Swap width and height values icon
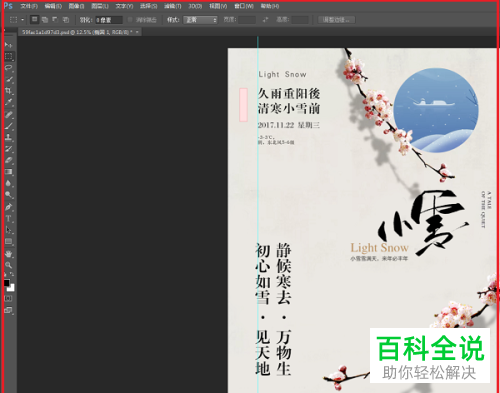Viewport: 500px width, 393px height. tap(265, 20)
